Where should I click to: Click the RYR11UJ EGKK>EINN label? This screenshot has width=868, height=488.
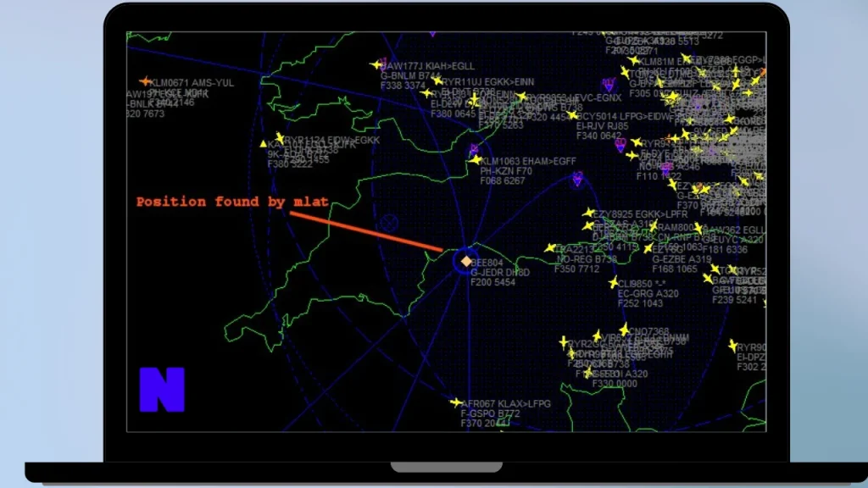(489, 82)
